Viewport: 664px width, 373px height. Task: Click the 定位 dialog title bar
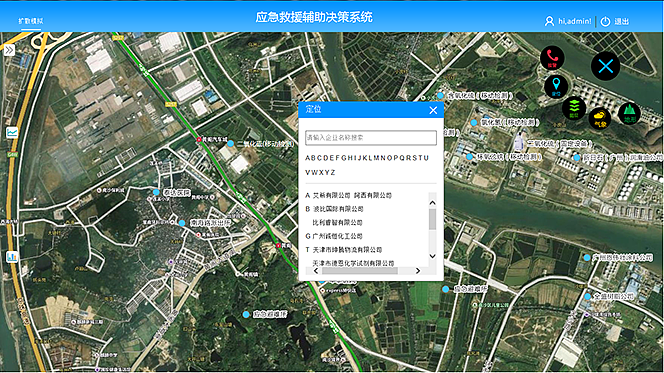[371, 110]
